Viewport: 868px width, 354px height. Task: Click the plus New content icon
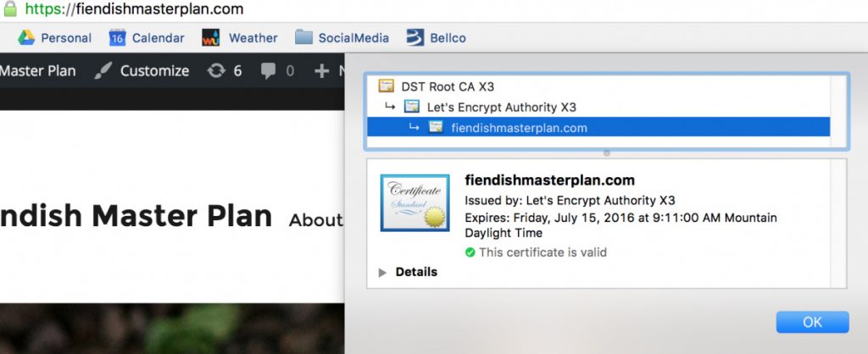pyautogui.click(x=321, y=71)
